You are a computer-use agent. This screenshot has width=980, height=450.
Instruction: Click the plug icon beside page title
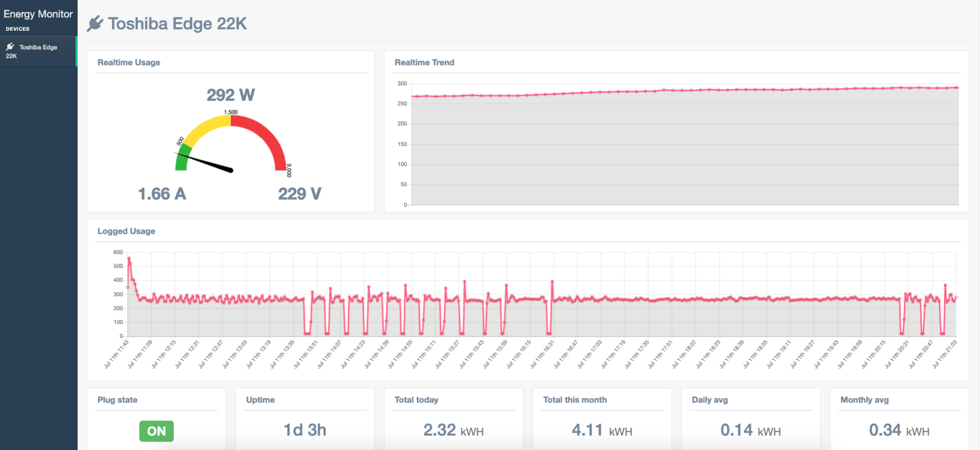pos(95,24)
